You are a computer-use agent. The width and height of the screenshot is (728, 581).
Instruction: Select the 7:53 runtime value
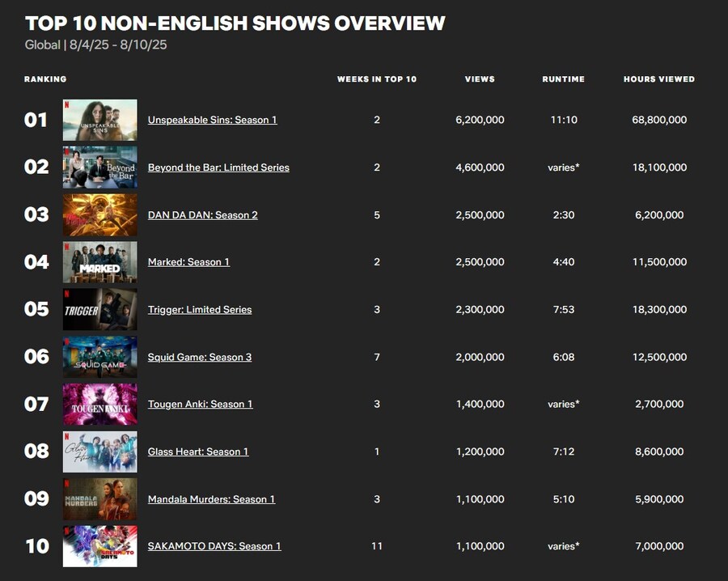(x=564, y=309)
